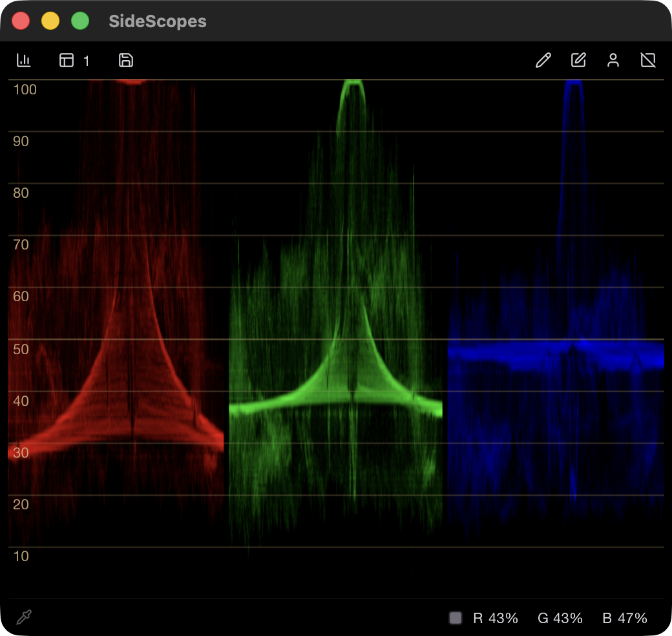Close the SideScopes window
The height and width of the screenshot is (636, 672).
(21, 21)
